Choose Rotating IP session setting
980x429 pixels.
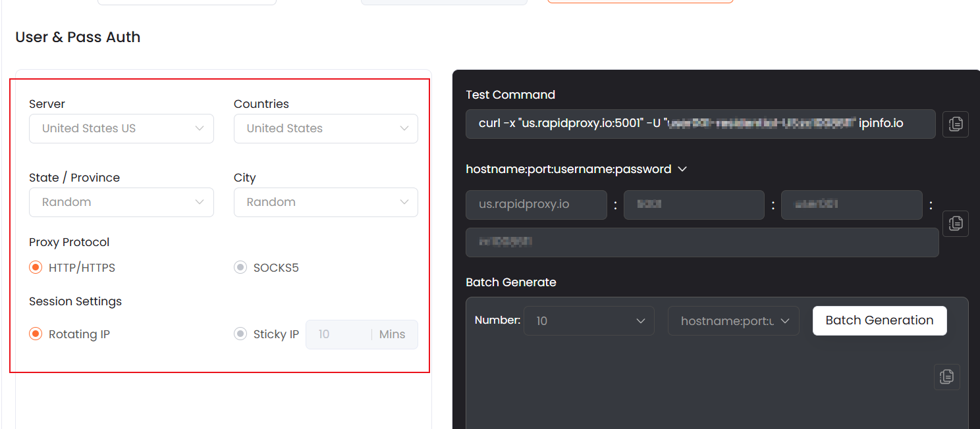point(36,334)
